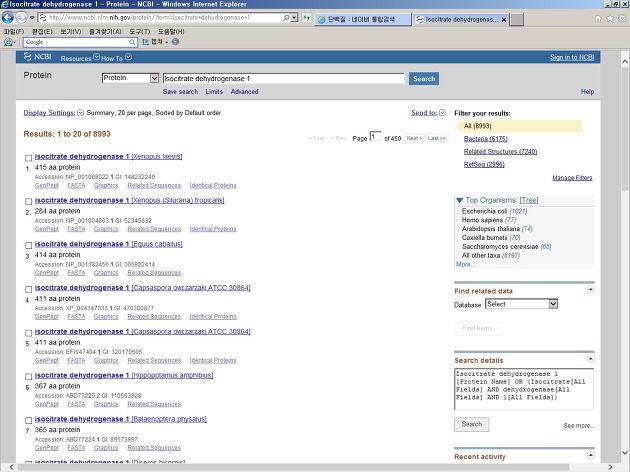Open the Limits link

pyautogui.click(x=214, y=92)
